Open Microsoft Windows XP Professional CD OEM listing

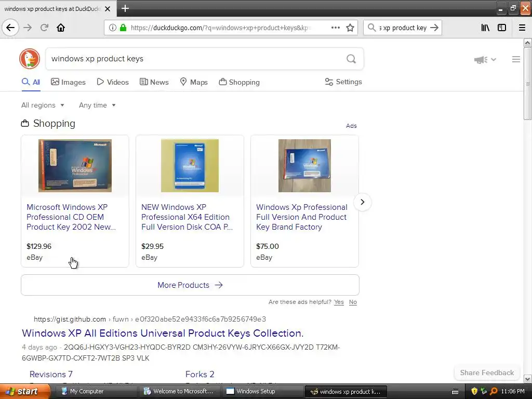coord(71,217)
